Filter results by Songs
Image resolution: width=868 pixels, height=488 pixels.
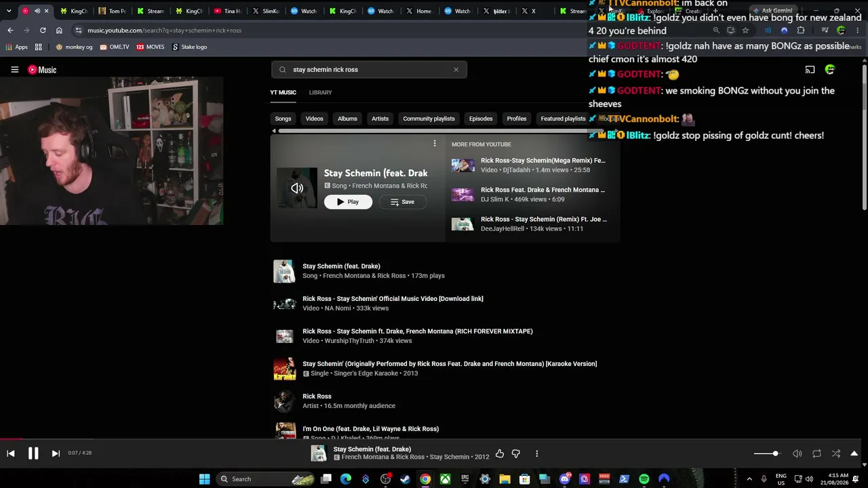pyautogui.click(x=283, y=119)
